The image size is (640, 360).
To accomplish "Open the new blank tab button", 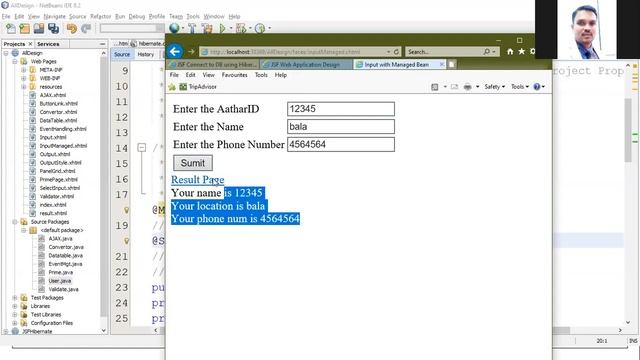I will [452, 64].
